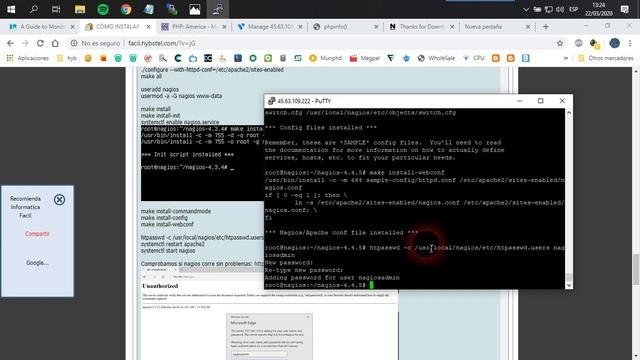Show hidden system tray icons
The image size is (640, 360).
[526, 9]
